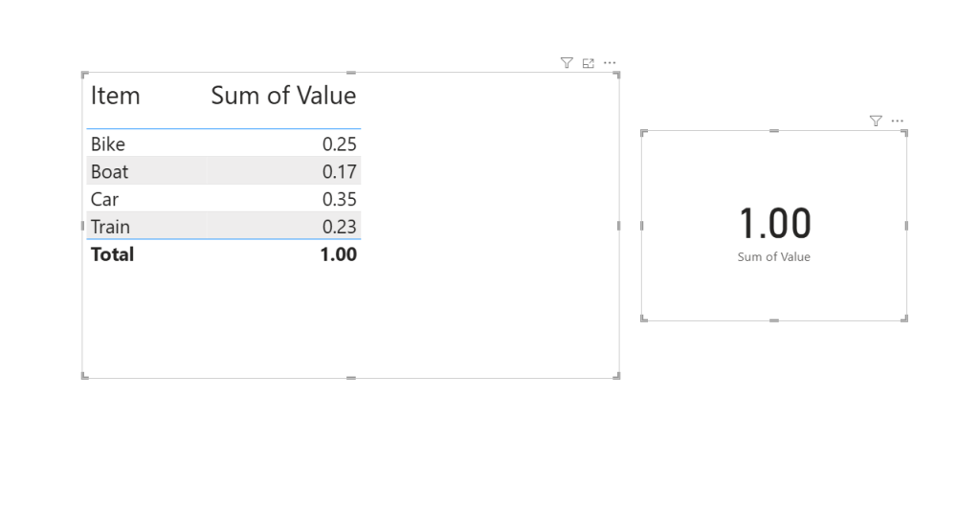This screenshot has height=528, width=980.
Task: Click the card's Sum of Value label
Action: pyautogui.click(x=773, y=257)
